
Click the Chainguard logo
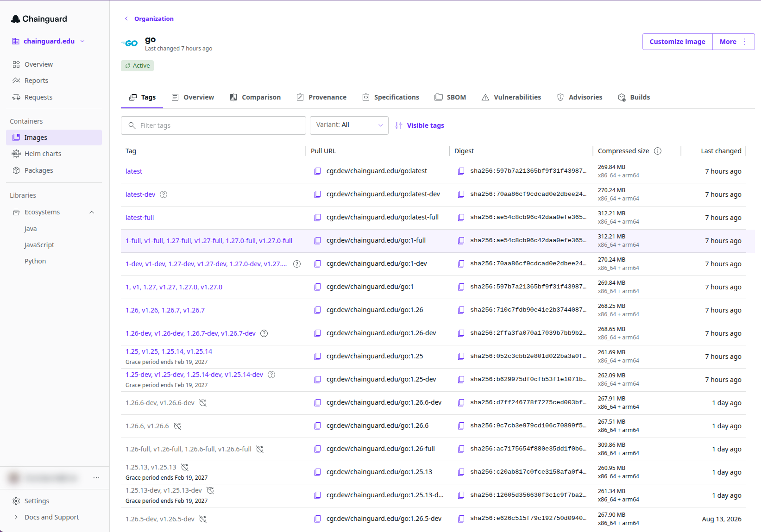[39, 19]
